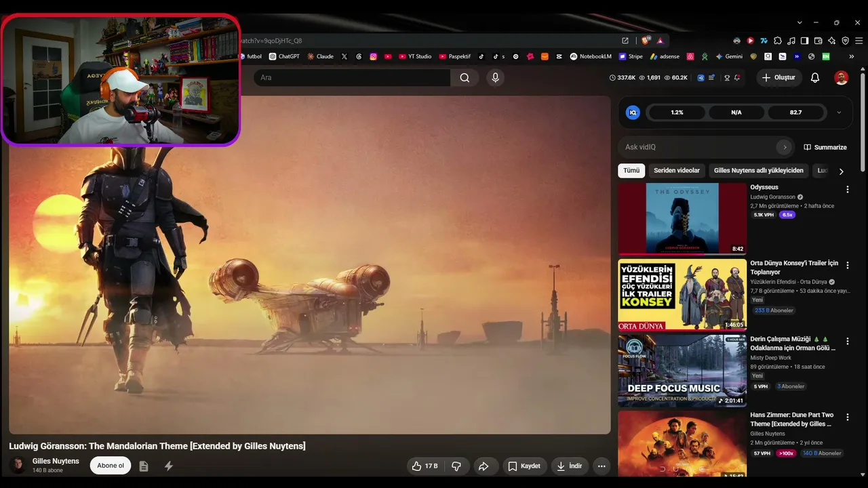
Task: Open the ChatGPT bookmark
Action: pos(284,57)
